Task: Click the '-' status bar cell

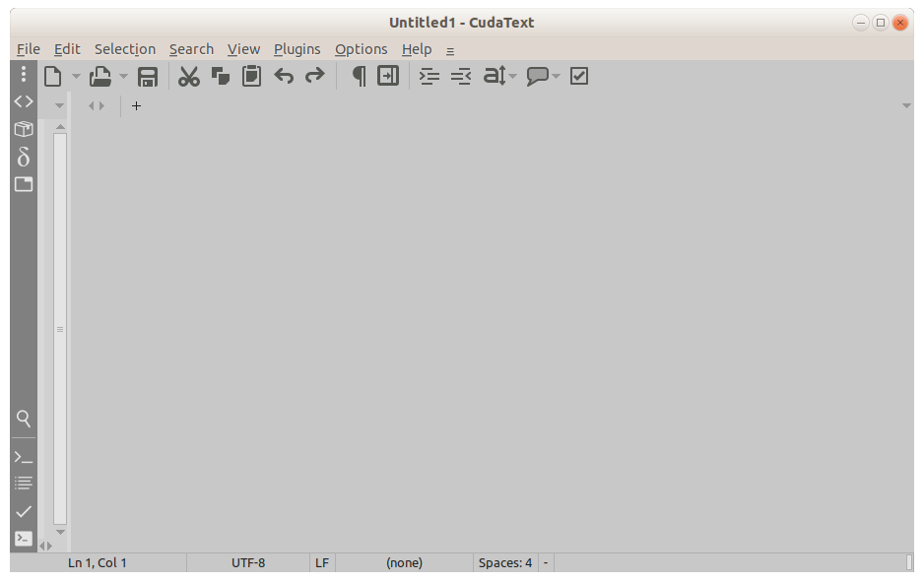Action: (546, 563)
